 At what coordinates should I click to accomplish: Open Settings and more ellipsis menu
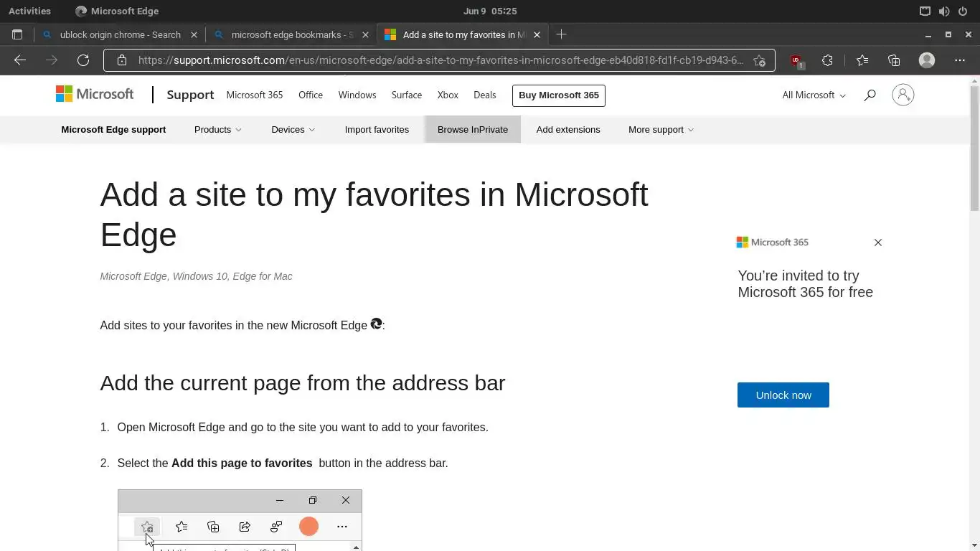960,60
